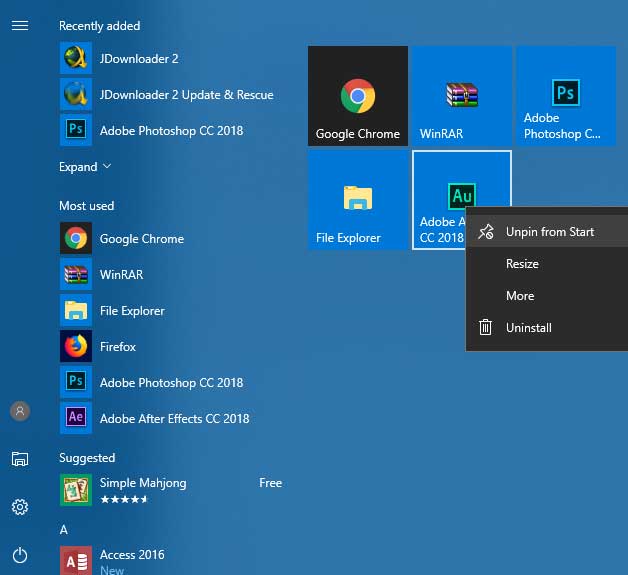Click Photoshop icon in Most used list
The image size is (628, 575).
click(76, 382)
